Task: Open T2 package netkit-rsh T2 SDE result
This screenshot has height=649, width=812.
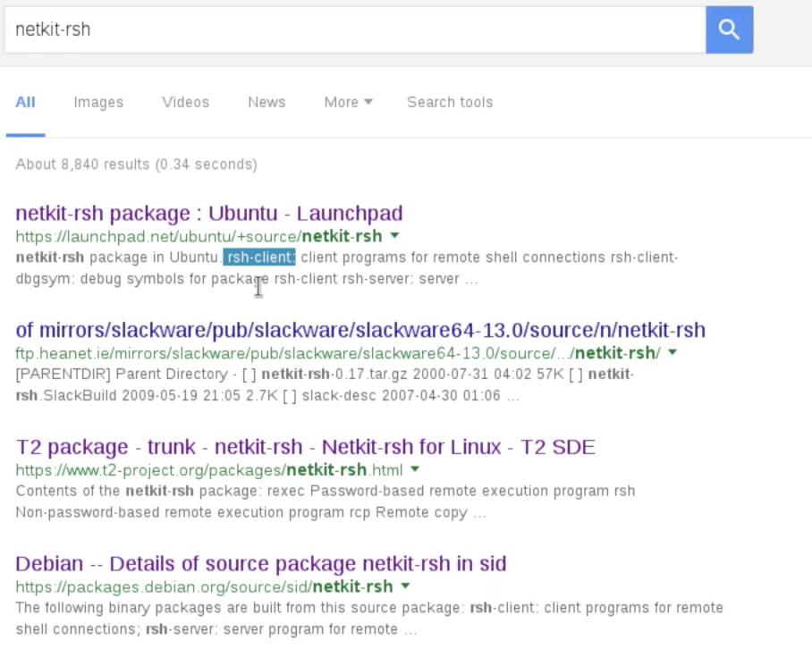Action: [x=306, y=447]
